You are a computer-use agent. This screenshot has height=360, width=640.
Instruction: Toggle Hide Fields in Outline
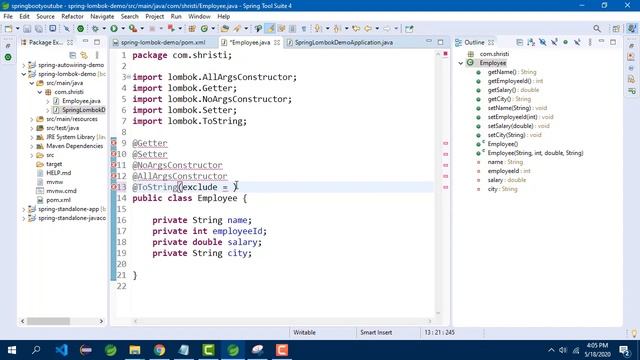[x=542, y=42]
